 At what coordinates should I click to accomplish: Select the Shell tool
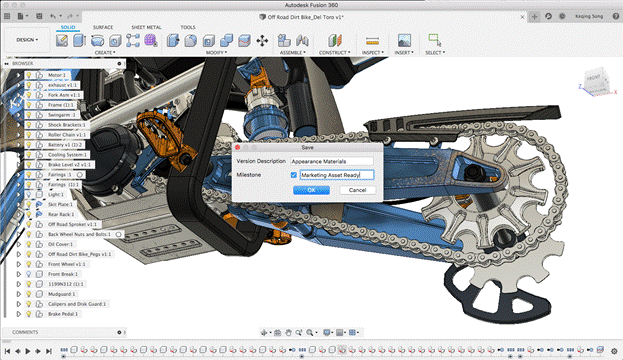(209, 41)
